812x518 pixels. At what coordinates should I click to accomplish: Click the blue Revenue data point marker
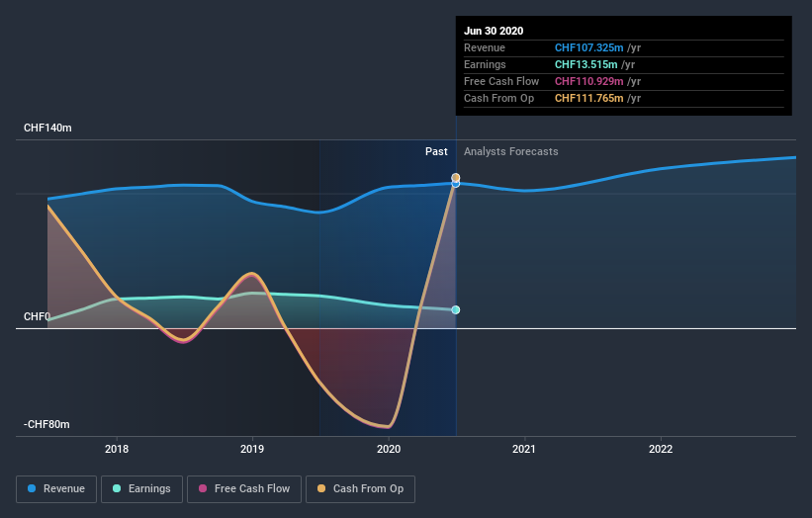click(x=456, y=184)
